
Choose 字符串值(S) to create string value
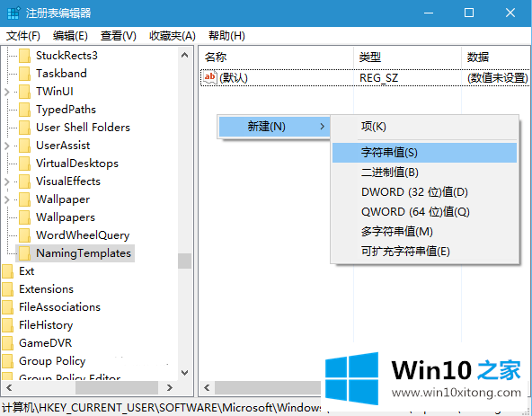(x=424, y=153)
